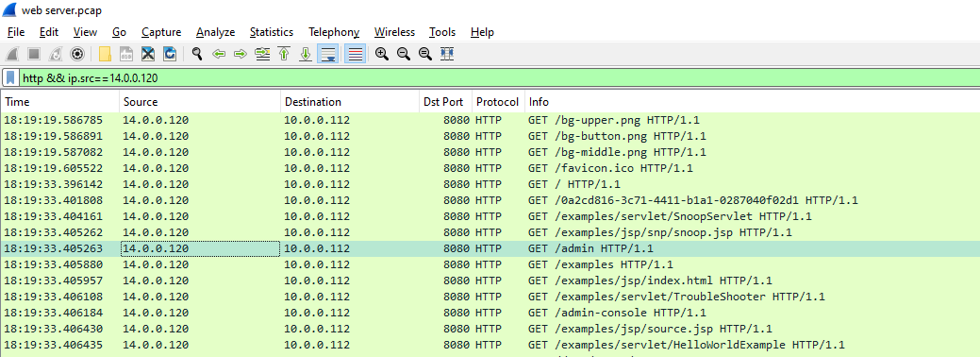Select the GET /examples HTTP/1.1 packet
The width and height of the screenshot is (980, 357).
pyautogui.click(x=490, y=264)
